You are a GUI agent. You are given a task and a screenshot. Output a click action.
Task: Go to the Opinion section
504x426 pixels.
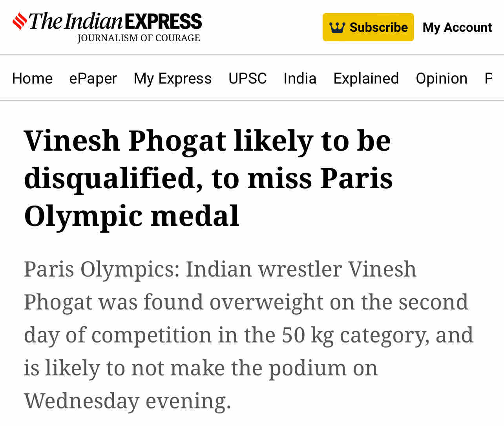(x=442, y=78)
